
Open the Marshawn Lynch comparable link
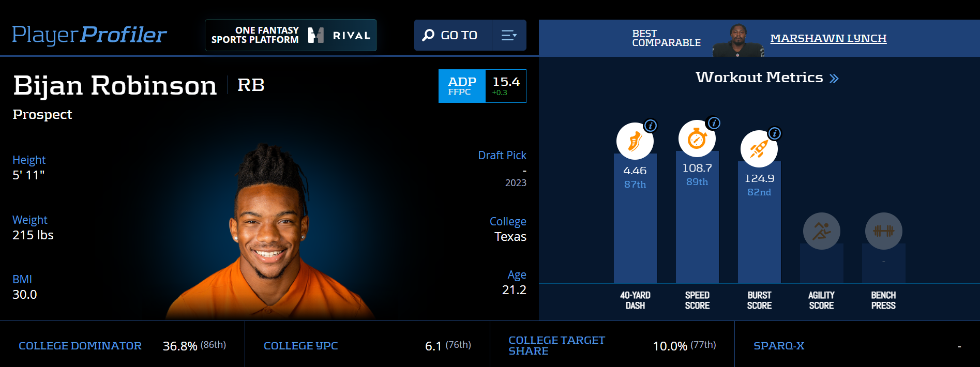(x=828, y=38)
